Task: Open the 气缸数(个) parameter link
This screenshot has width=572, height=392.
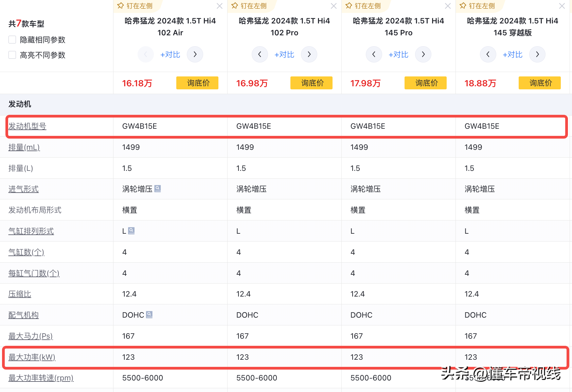Action: coord(26,252)
